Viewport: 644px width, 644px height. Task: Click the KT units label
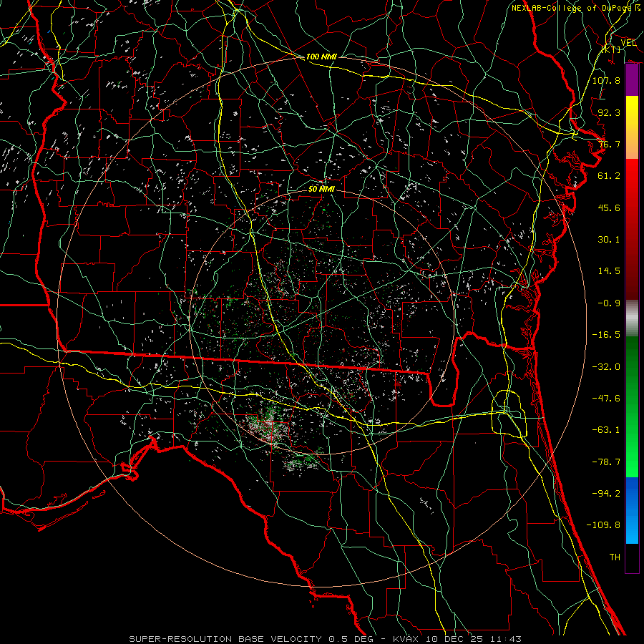click(611, 49)
